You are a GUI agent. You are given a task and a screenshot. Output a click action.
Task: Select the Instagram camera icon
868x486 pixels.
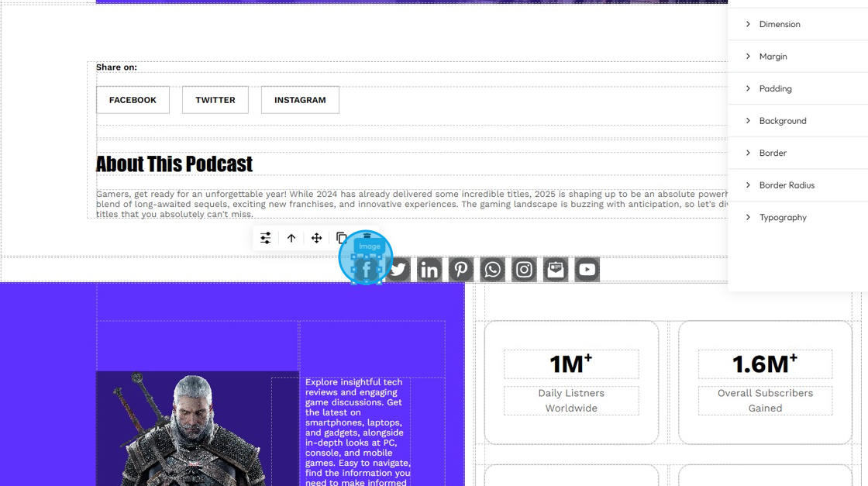pos(524,270)
